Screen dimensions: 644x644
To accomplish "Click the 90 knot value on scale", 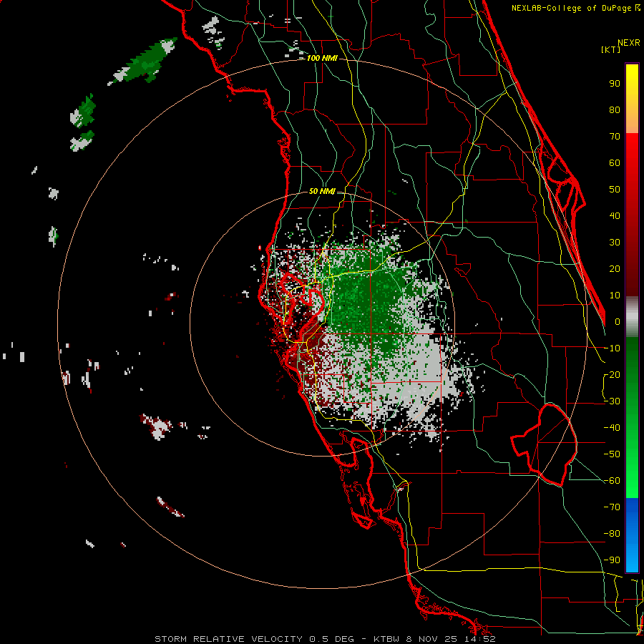I will (615, 84).
